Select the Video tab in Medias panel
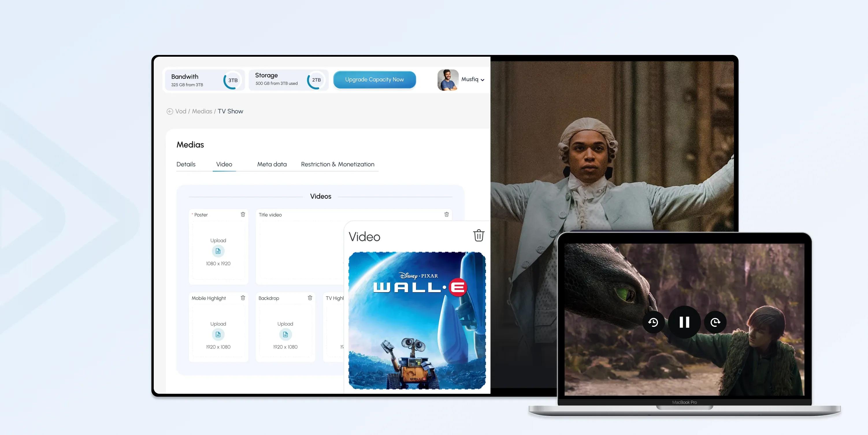Screen dimensions: 868x435 (224, 164)
